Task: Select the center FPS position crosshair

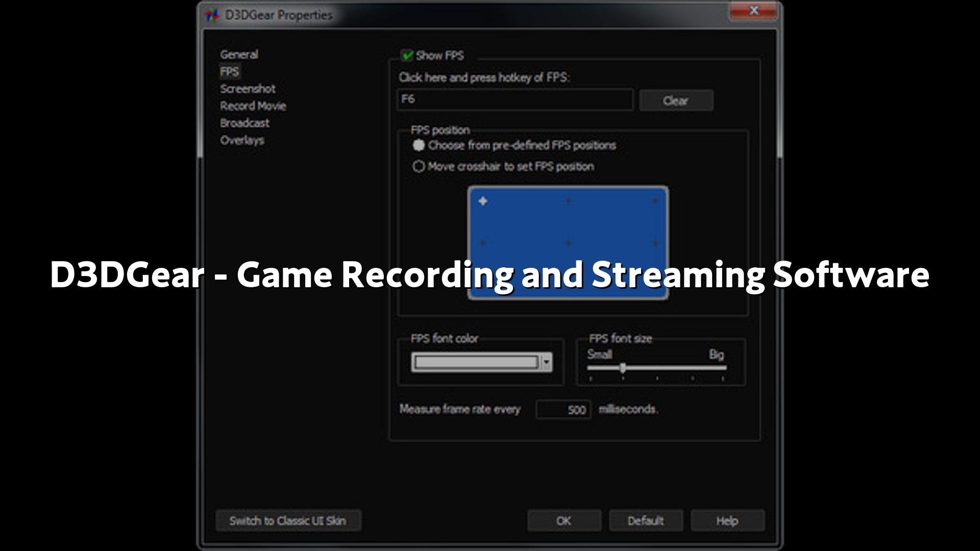Action: [569, 243]
